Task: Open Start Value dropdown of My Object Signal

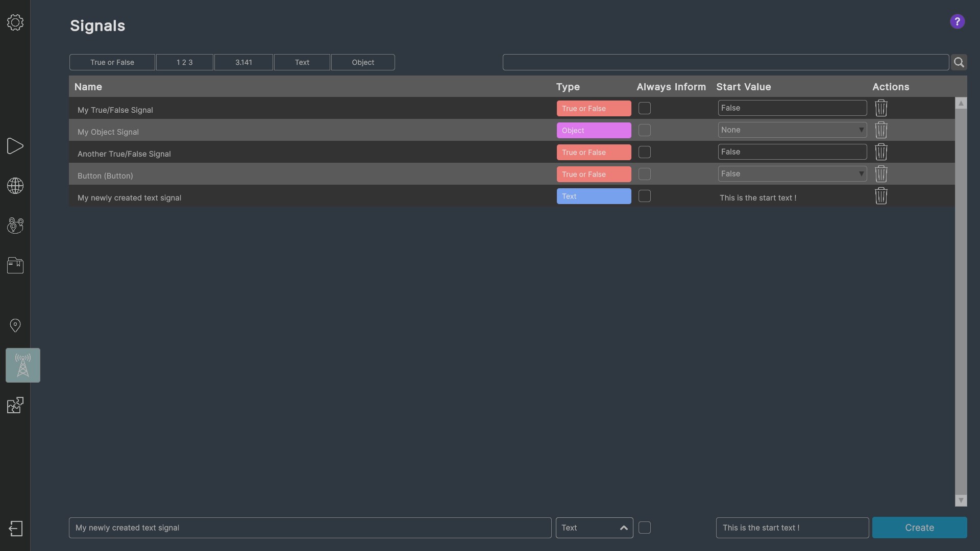Action: click(x=792, y=130)
